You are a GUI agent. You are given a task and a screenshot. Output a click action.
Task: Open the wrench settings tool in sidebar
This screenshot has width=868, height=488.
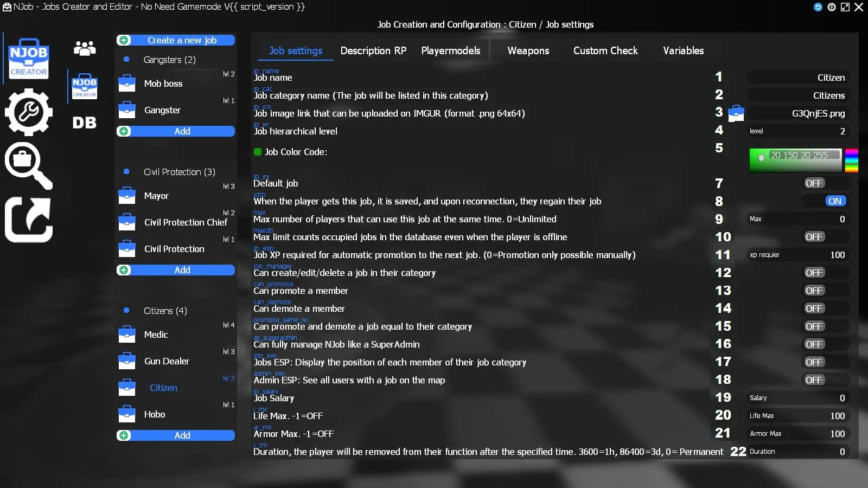[x=28, y=111]
